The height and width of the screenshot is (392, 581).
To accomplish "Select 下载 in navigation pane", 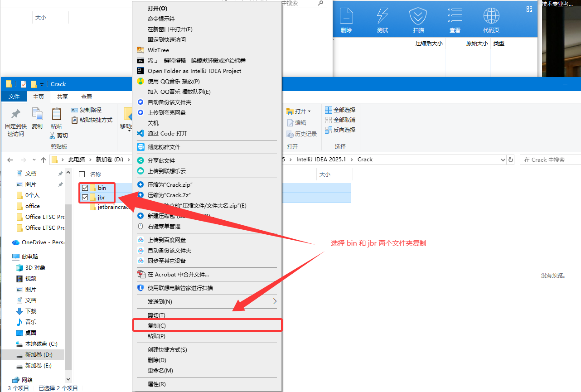I will (26, 311).
